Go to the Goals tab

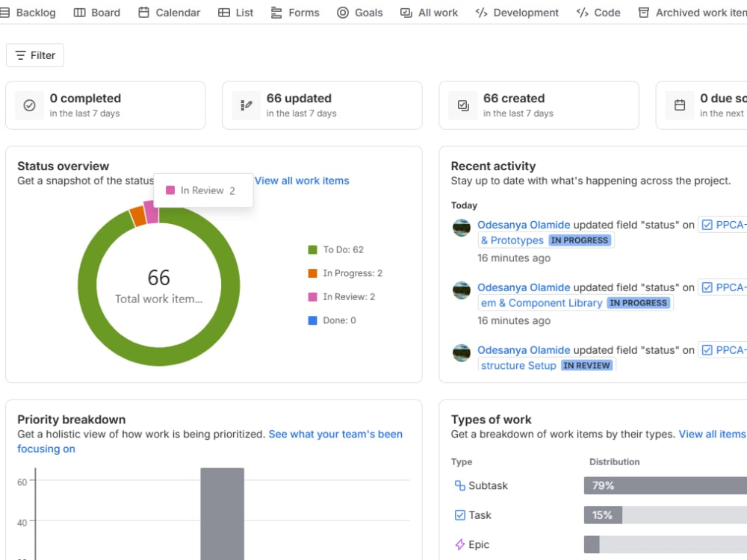point(360,13)
